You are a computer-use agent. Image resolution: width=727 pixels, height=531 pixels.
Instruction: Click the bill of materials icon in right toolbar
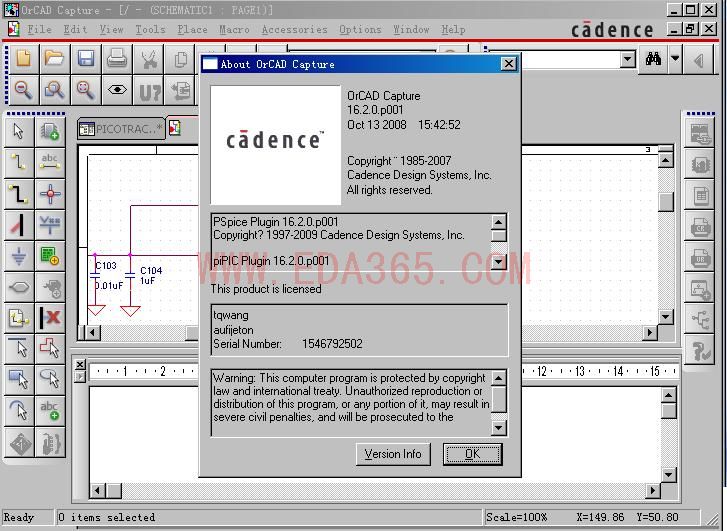pyautogui.click(x=700, y=196)
